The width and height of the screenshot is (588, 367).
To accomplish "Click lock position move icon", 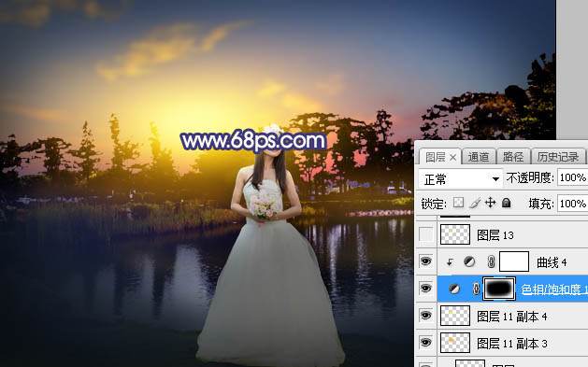I will pyautogui.click(x=490, y=203).
